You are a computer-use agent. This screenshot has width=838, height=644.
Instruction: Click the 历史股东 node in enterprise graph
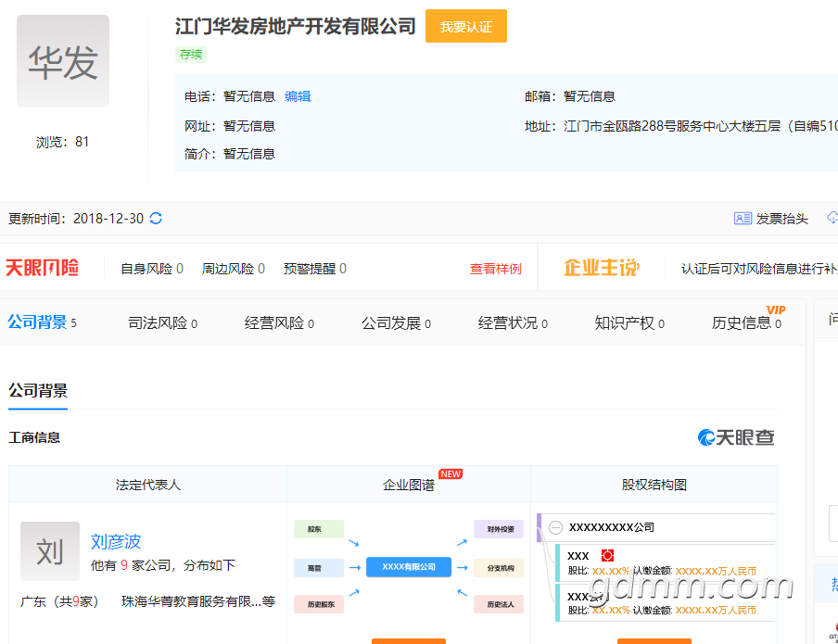point(319,604)
